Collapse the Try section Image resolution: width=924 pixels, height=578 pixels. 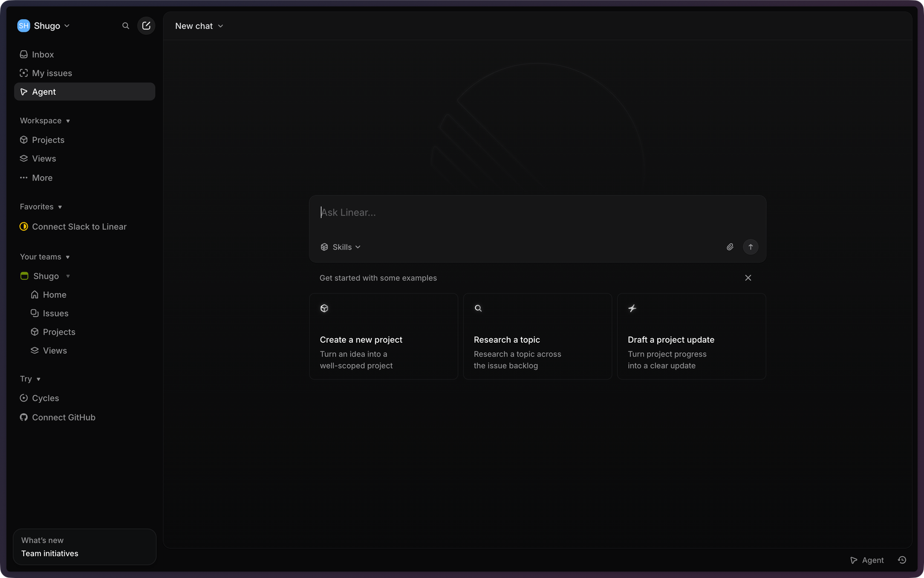pyautogui.click(x=30, y=379)
